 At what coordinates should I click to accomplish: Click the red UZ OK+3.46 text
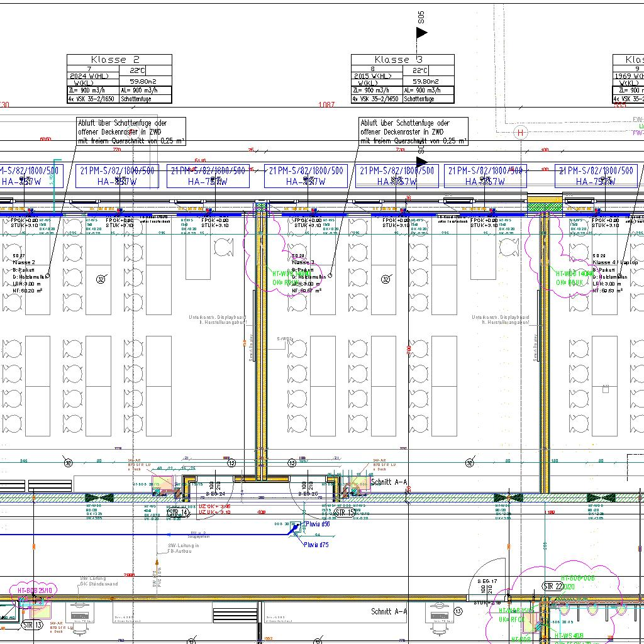tap(214, 506)
